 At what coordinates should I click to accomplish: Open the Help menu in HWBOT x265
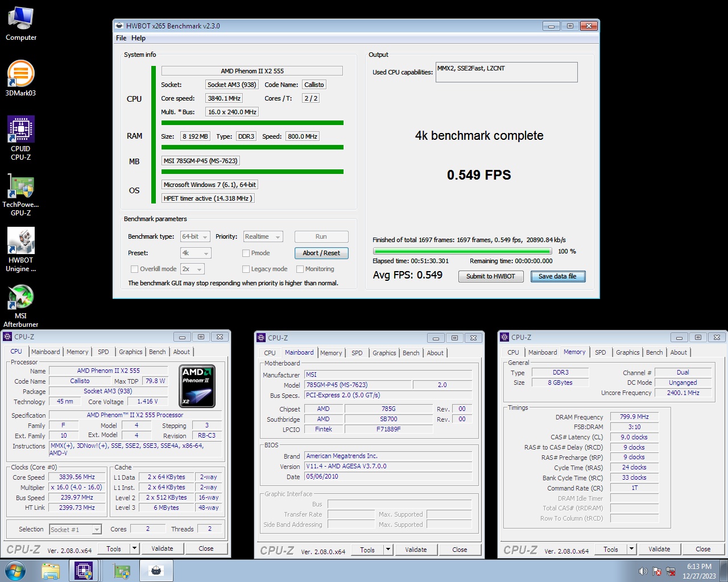click(138, 38)
